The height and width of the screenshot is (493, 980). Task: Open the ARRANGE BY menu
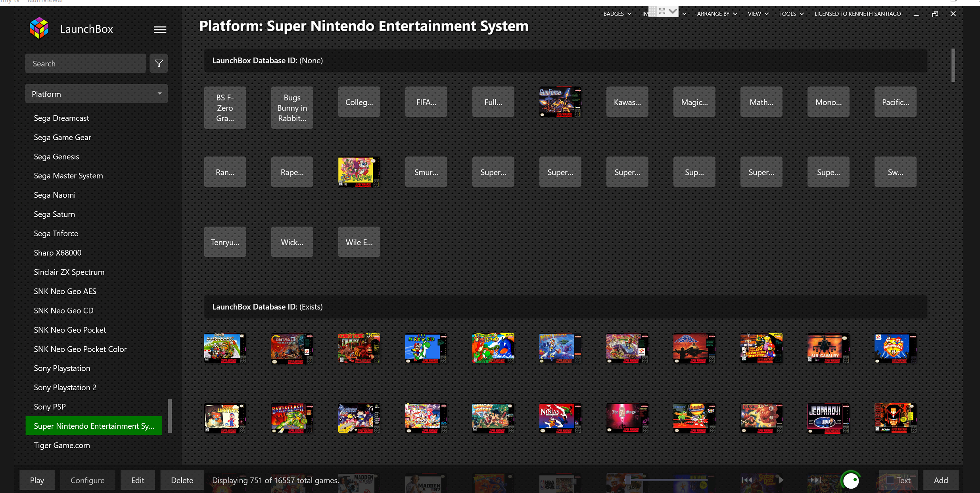(717, 13)
